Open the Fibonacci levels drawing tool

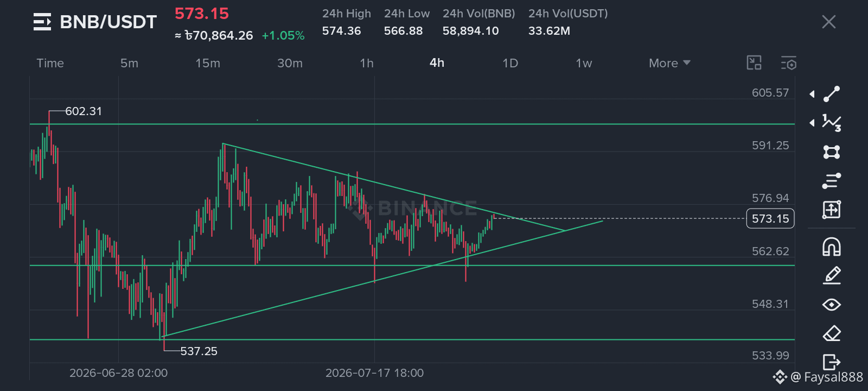[x=832, y=180]
